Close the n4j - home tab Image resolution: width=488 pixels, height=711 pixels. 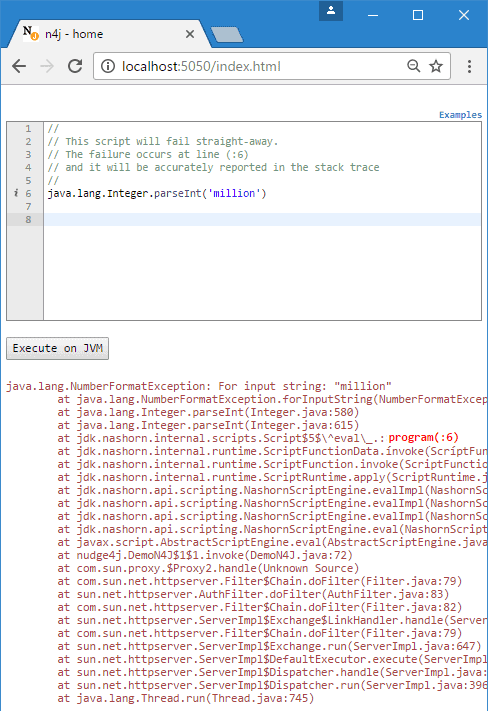click(190, 34)
